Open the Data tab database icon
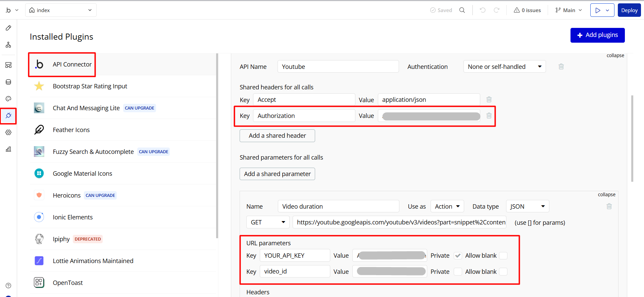The height and width of the screenshot is (297, 644). click(8, 82)
